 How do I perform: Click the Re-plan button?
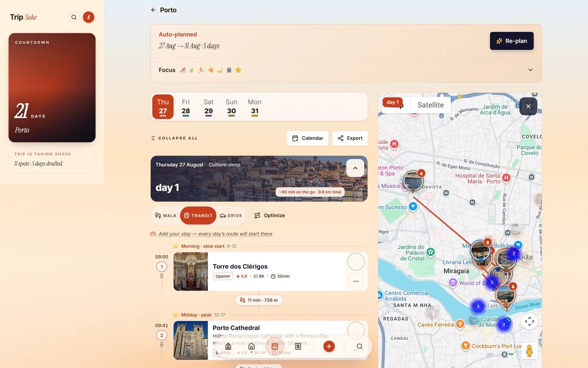(x=512, y=41)
